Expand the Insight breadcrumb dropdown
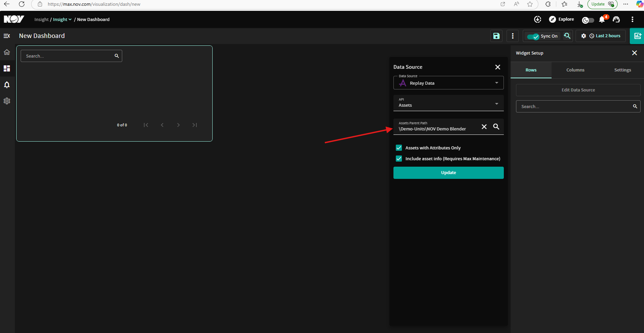 tap(62, 19)
